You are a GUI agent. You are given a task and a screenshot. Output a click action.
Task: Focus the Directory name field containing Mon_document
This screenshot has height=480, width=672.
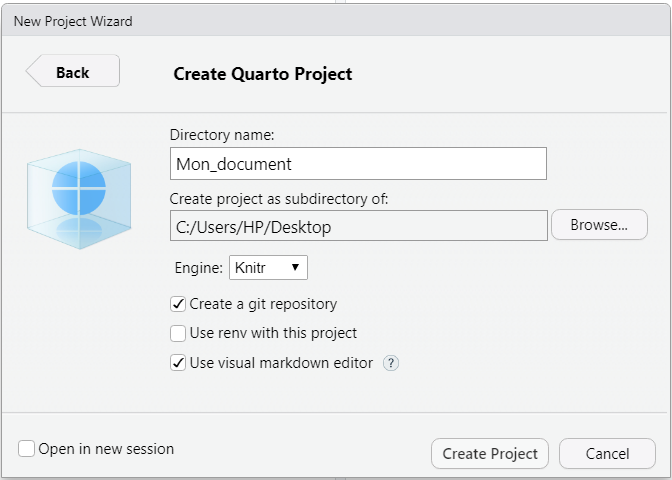click(358, 164)
